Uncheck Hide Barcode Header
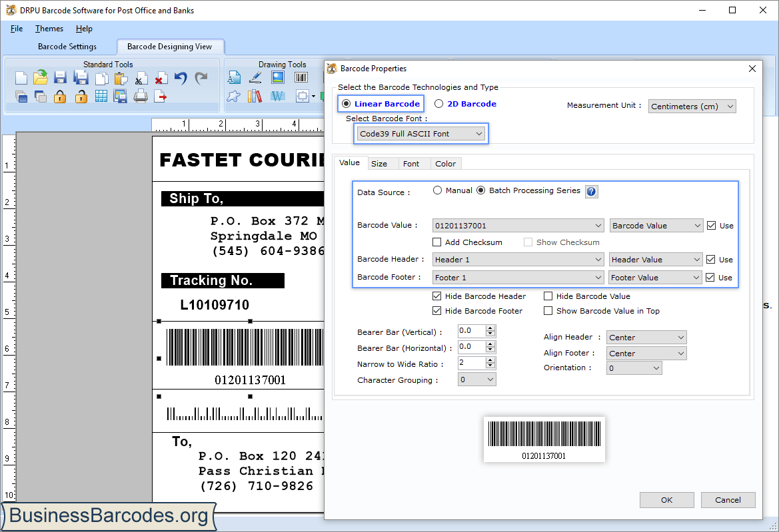The image size is (779, 532). click(436, 296)
